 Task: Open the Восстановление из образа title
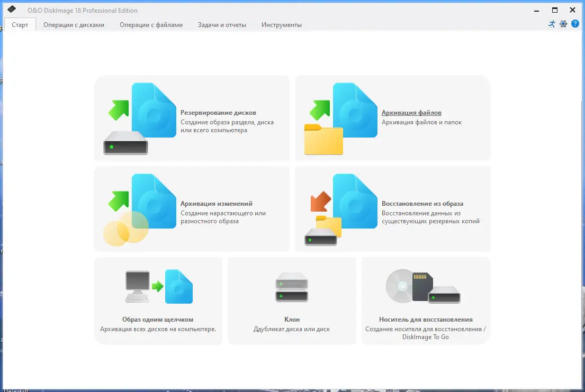422,204
